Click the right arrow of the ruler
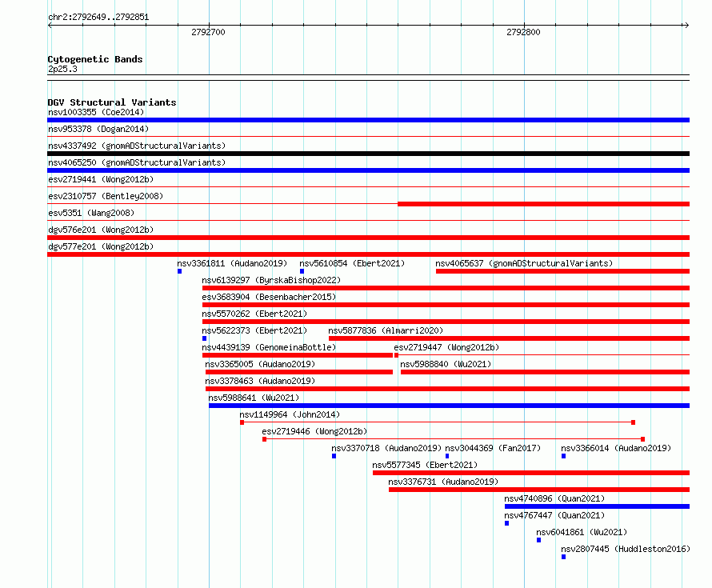 [686, 26]
